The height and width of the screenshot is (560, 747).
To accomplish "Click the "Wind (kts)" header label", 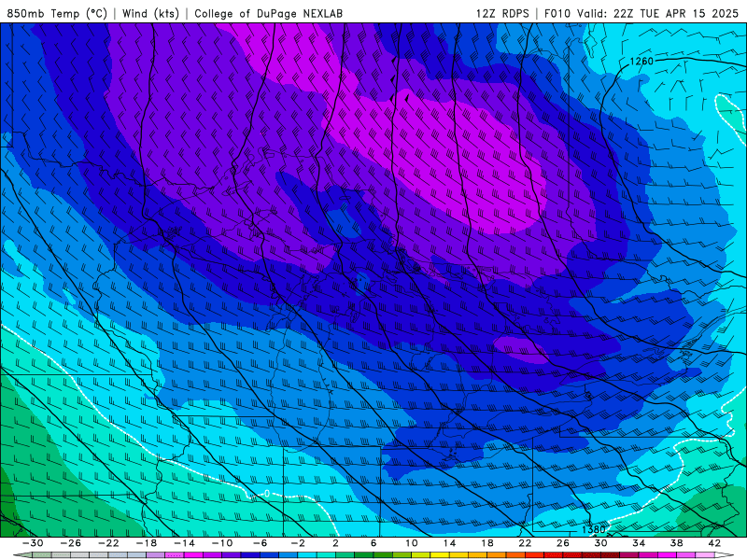I will 150,13.
